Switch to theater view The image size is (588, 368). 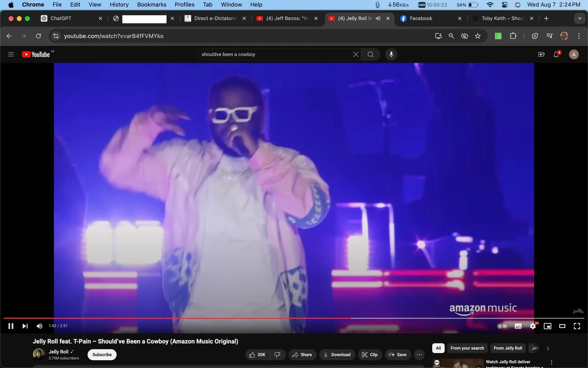[562, 326]
